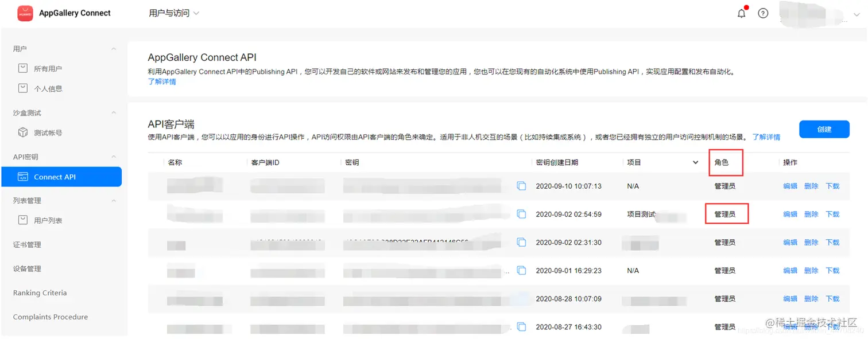Image resolution: width=868 pixels, height=339 pixels.
Task: Click the date 2020-09-02 02:54:59
Action: [568, 214]
